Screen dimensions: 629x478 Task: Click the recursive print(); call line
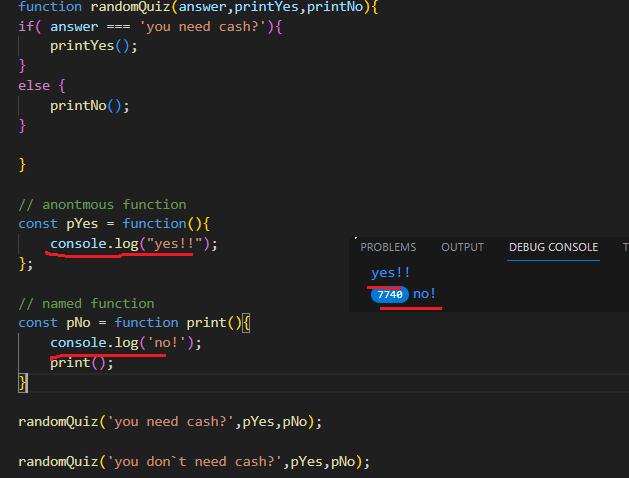[82, 363]
